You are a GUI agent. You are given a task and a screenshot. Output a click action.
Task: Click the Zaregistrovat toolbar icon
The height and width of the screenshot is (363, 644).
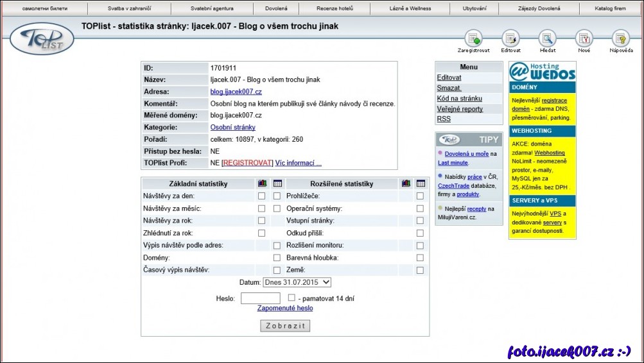473,38
